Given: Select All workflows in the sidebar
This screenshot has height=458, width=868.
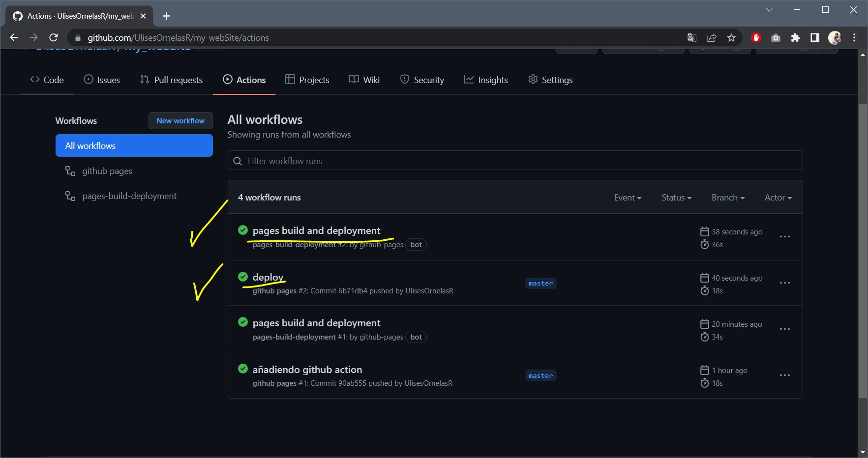Looking at the screenshot, I should pyautogui.click(x=134, y=145).
